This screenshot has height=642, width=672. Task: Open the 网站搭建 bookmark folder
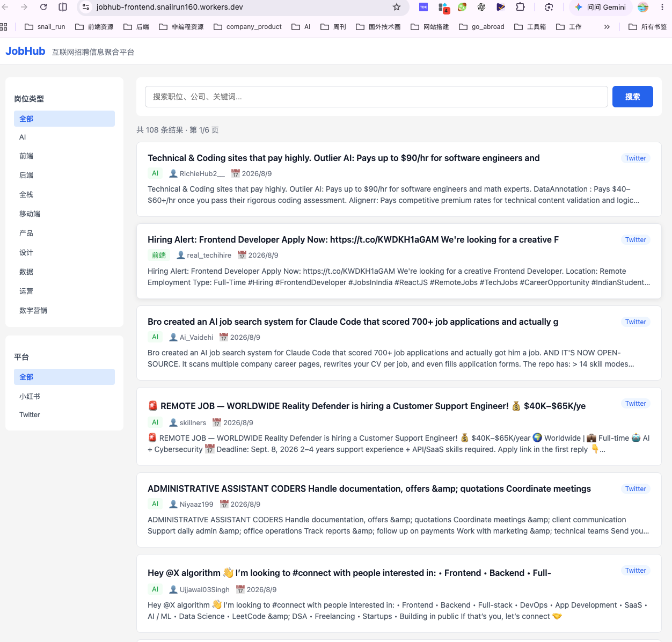coord(430,26)
